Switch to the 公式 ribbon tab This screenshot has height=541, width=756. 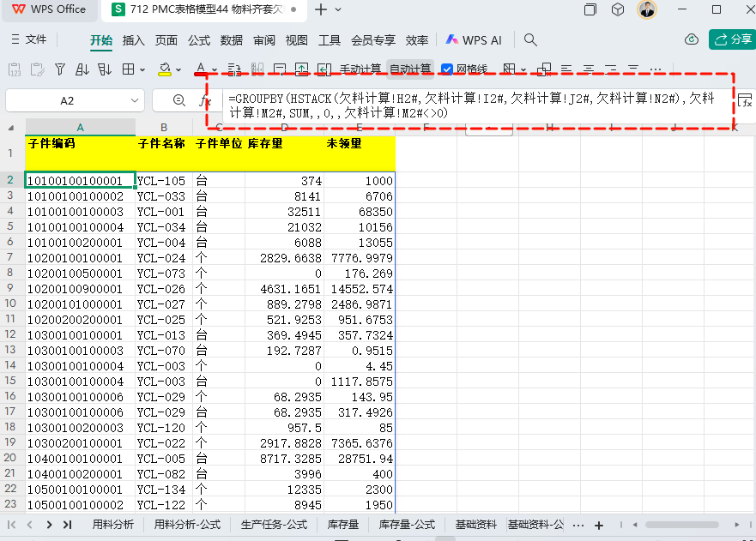pos(198,40)
